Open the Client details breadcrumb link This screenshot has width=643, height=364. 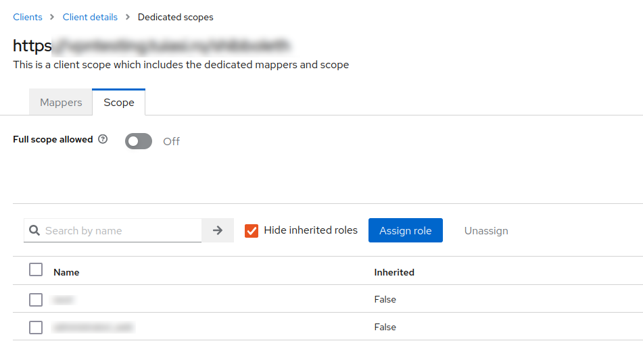click(90, 17)
